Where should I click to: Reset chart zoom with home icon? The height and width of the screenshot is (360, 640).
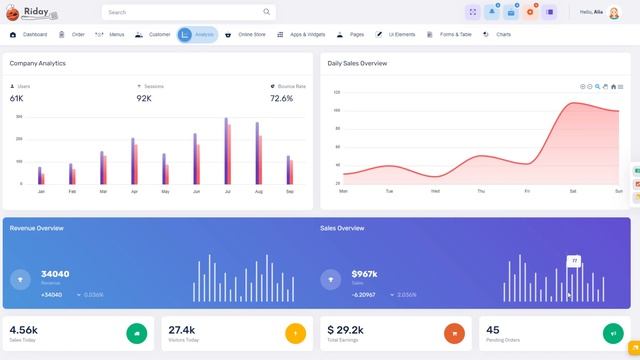(x=613, y=87)
